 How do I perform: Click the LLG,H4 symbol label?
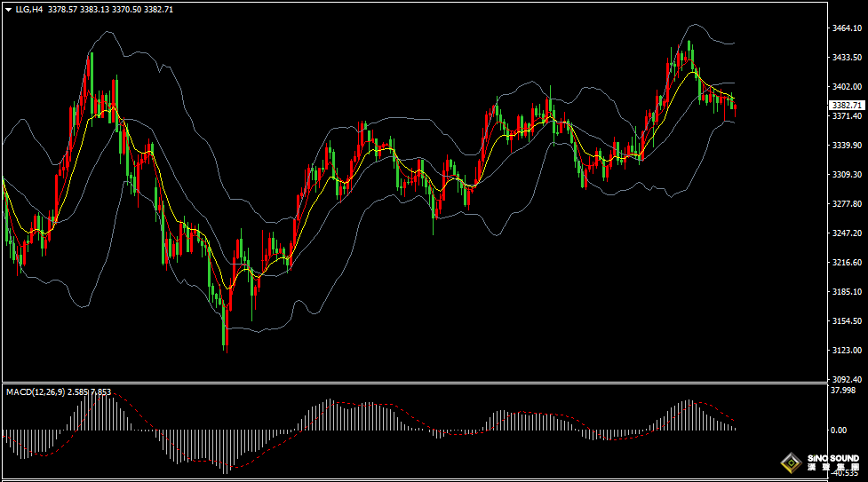click(x=29, y=9)
